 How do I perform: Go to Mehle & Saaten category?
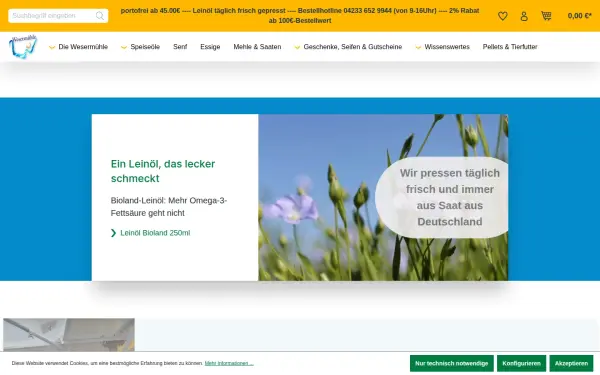pyautogui.click(x=257, y=47)
